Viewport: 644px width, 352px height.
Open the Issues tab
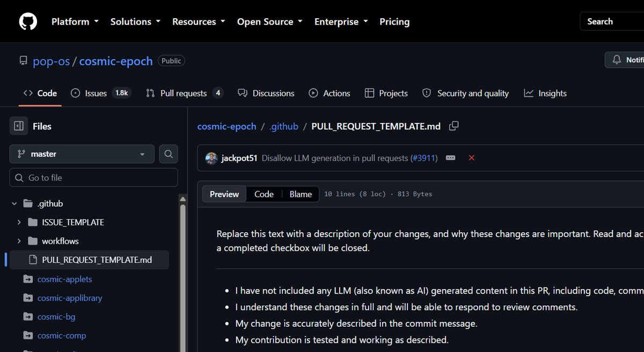click(x=101, y=93)
